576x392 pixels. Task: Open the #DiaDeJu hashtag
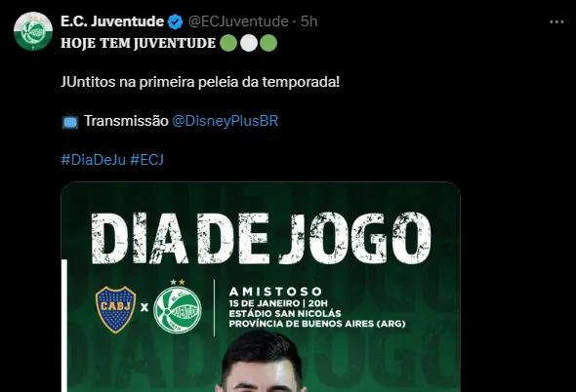coord(94,160)
